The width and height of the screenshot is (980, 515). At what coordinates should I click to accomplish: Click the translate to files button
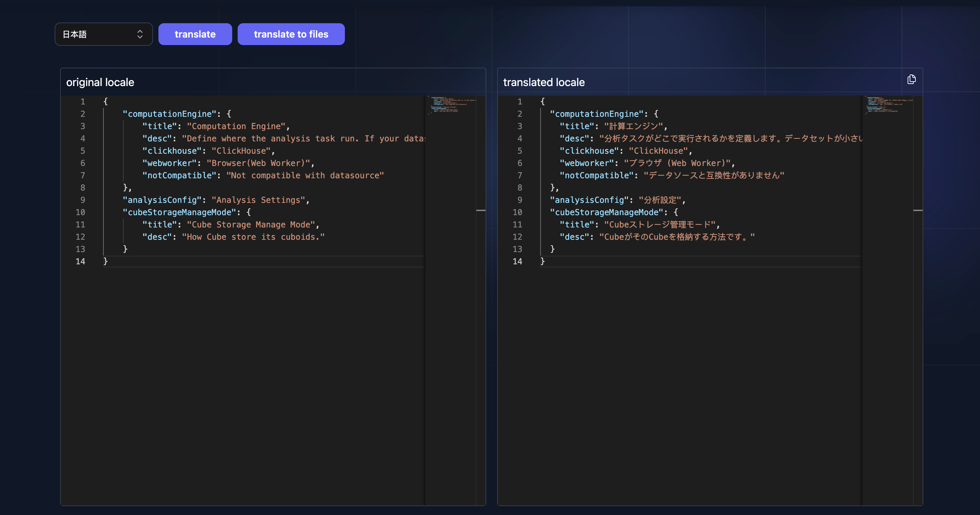[291, 34]
